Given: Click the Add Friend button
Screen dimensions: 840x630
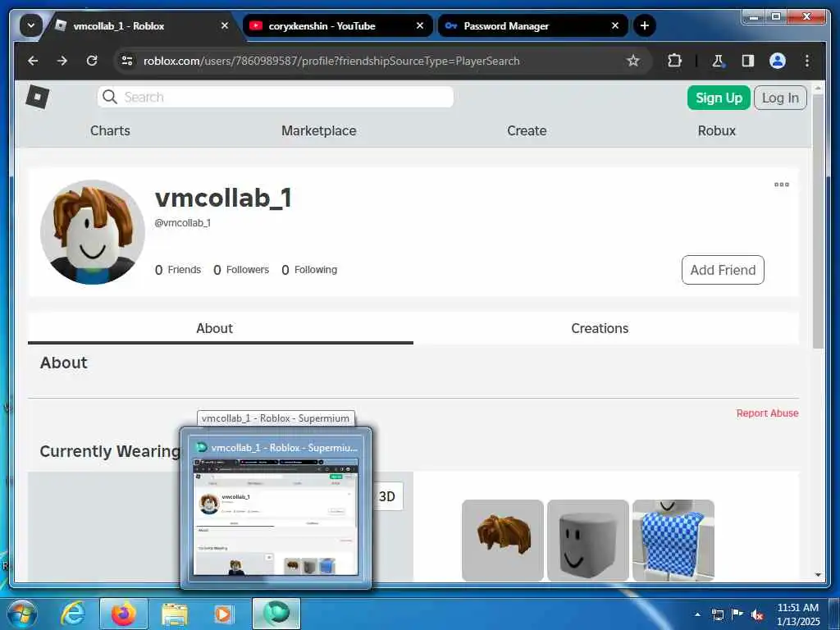Looking at the screenshot, I should click(723, 270).
